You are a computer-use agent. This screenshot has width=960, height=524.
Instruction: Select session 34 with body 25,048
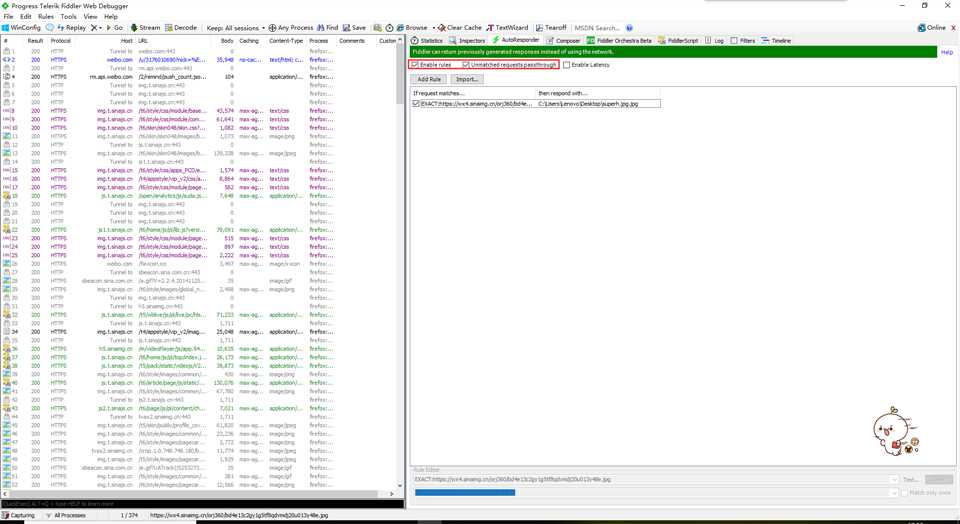tap(199, 332)
